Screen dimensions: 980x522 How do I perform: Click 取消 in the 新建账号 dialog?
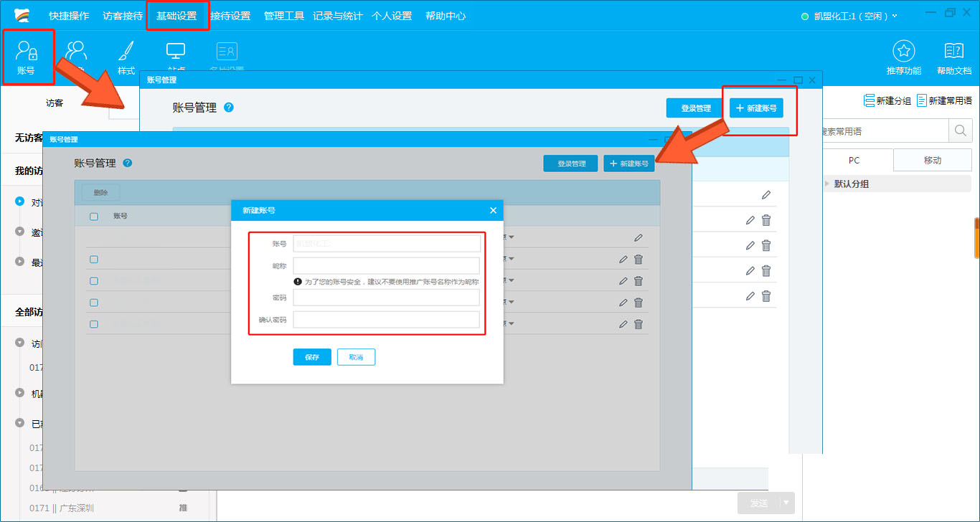356,357
